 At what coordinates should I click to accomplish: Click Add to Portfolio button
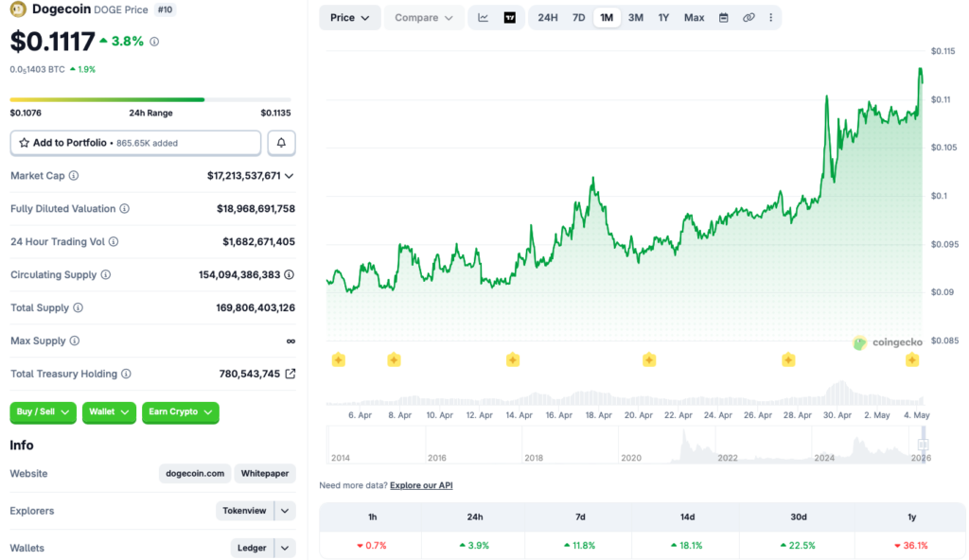[x=135, y=143]
